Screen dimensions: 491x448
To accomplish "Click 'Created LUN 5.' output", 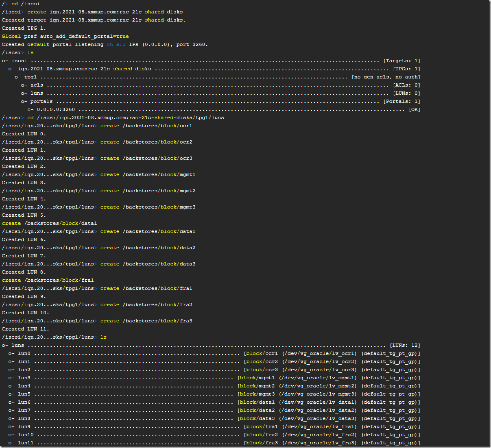I will [x=24, y=215].
